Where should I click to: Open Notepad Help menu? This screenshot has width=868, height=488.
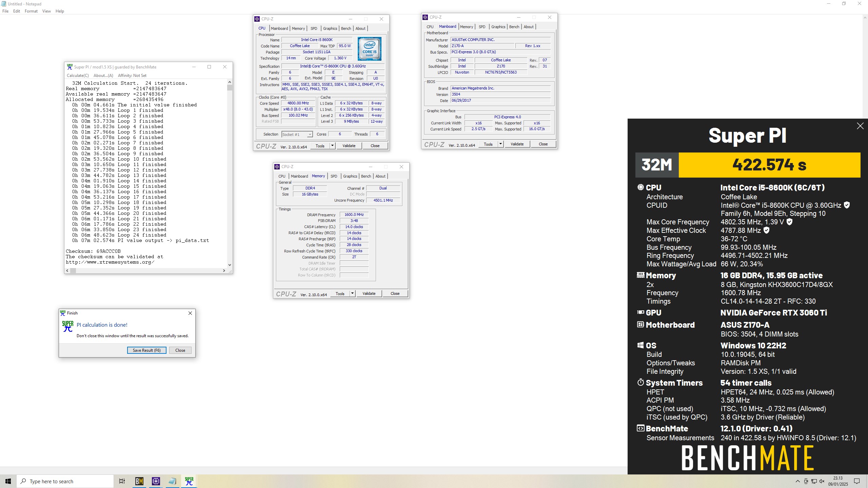click(60, 11)
